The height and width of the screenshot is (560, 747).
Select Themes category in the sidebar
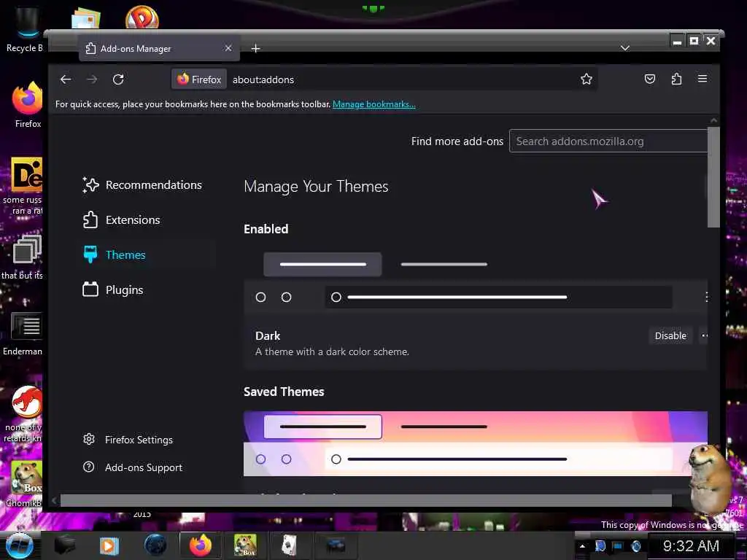click(115, 254)
